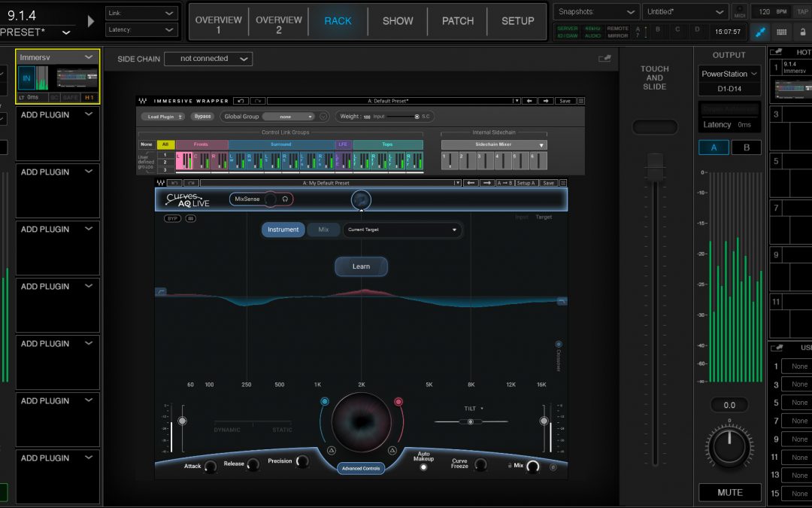Click the play arrow beside the preset name
This screenshot has width=812, height=508.
coord(91,21)
